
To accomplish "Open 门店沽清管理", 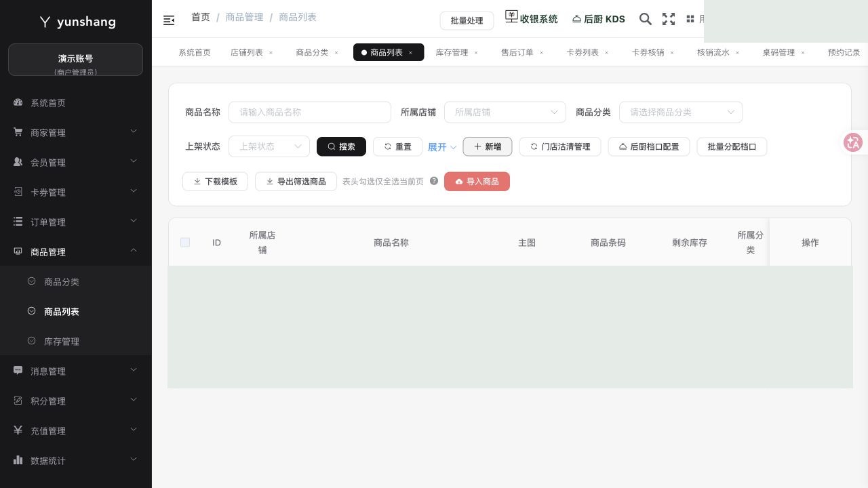I will [560, 146].
